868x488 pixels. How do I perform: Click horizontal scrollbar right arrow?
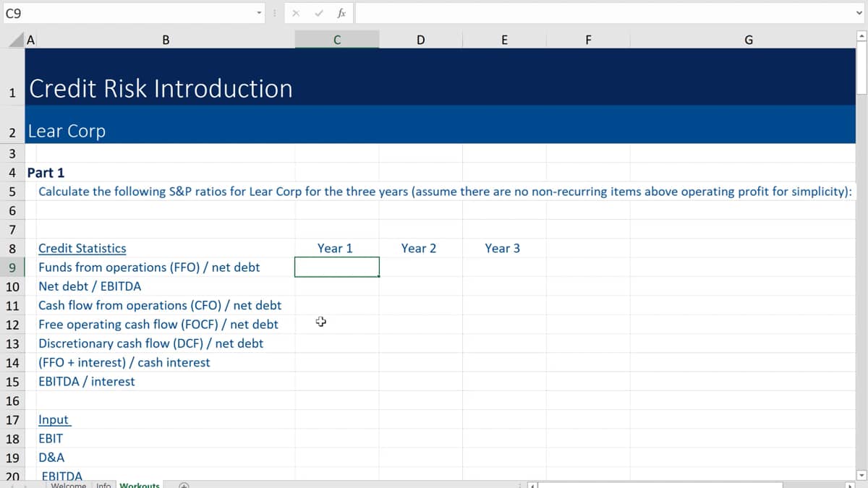point(851,485)
